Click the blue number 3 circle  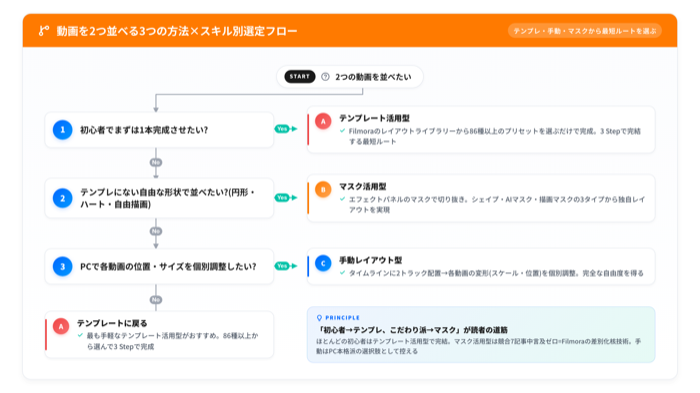pyautogui.click(x=62, y=267)
